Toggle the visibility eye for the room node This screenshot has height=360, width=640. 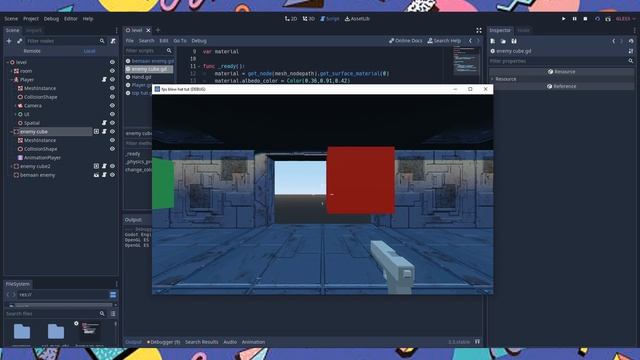coord(112,71)
